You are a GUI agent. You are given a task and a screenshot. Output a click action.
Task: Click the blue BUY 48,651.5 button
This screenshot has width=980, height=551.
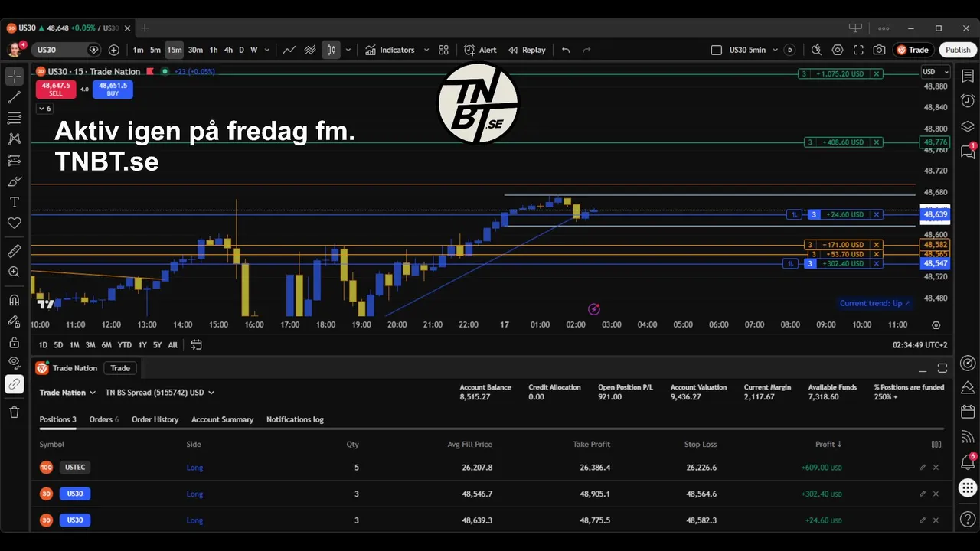tap(113, 90)
